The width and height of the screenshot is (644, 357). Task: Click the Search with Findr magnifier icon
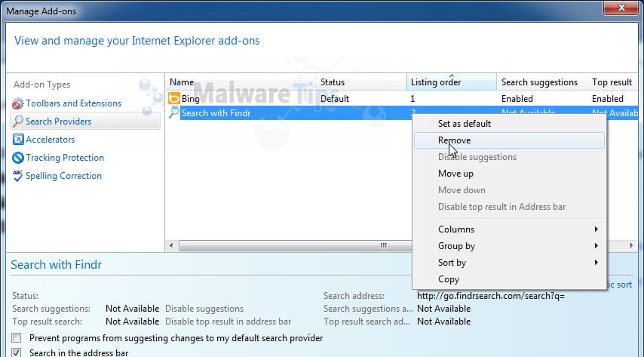click(x=174, y=112)
